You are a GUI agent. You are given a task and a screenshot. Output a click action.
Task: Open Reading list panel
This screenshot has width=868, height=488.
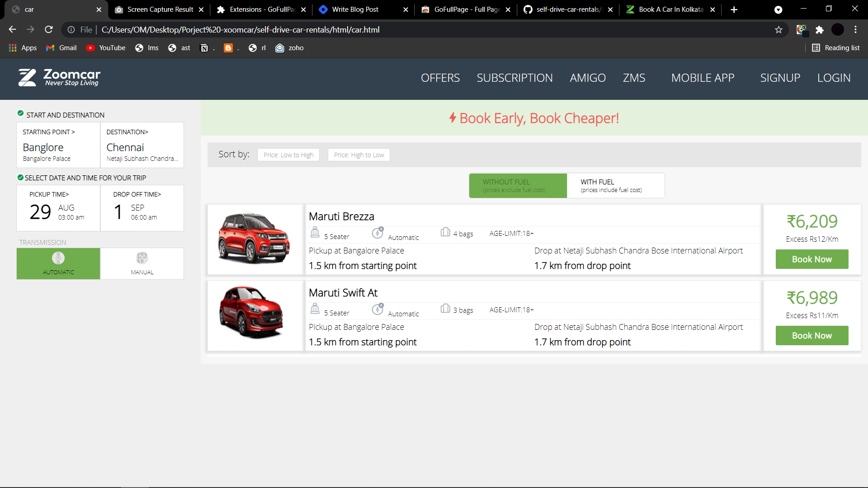click(836, 48)
